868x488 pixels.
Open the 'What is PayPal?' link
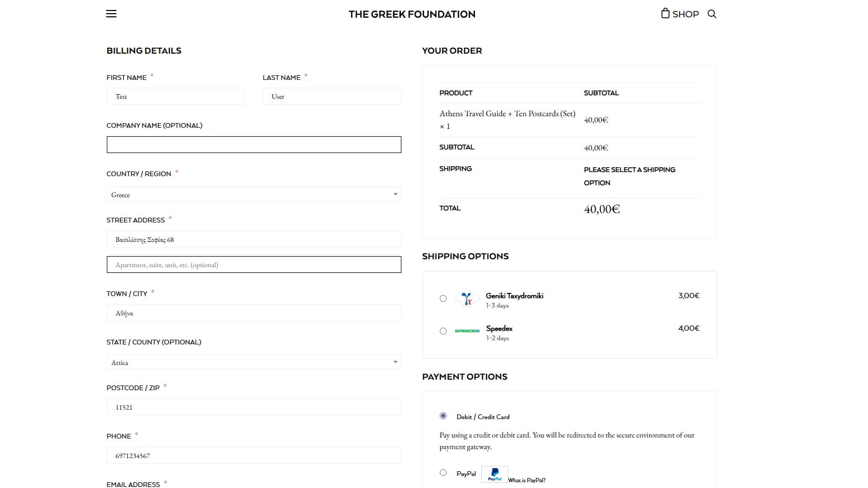coord(527,480)
